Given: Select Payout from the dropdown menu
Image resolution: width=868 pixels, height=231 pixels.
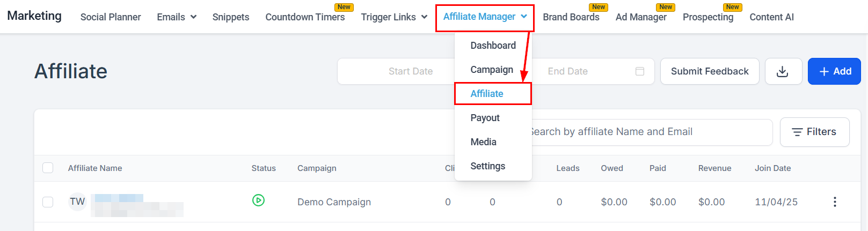Looking at the screenshot, I should tap(485, 118).
